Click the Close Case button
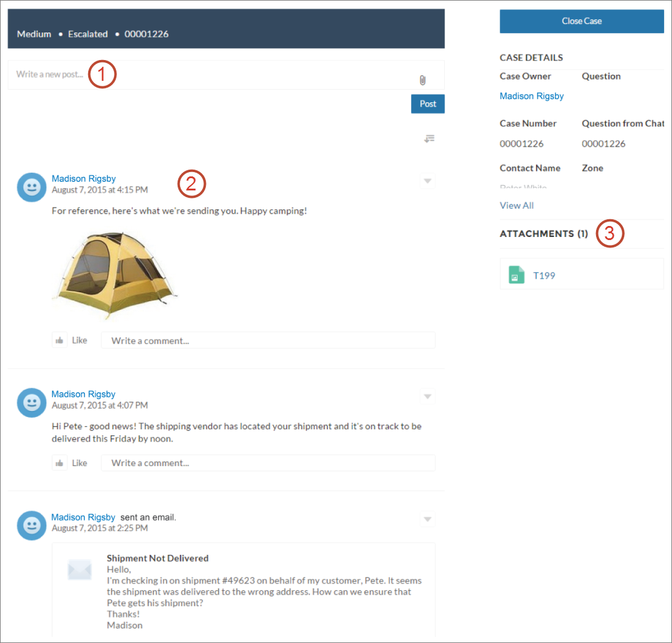Viewport: 672px width, 643px height. coord(581,21)
